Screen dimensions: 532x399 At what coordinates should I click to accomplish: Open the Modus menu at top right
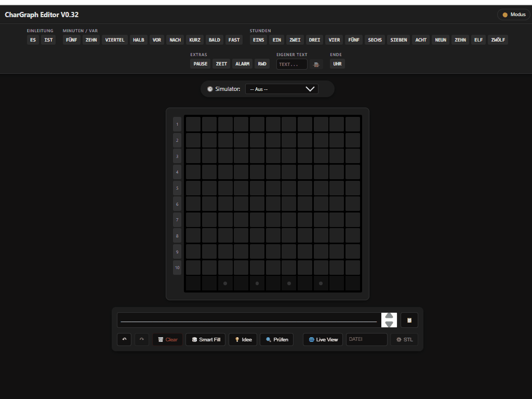[x=513, y=15]
